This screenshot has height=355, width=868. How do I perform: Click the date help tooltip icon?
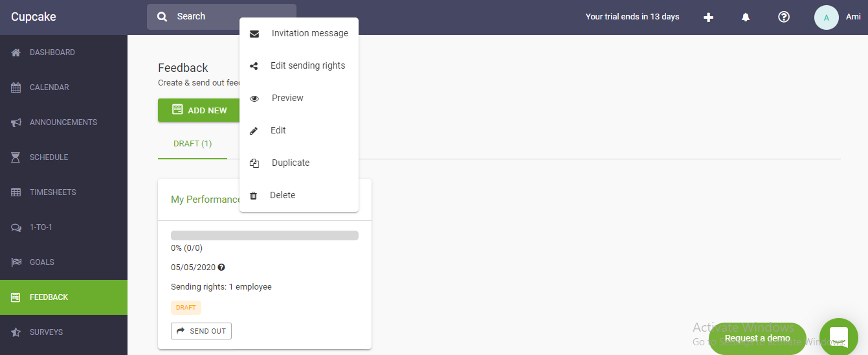pyautogui.click(x=221, y=268)
